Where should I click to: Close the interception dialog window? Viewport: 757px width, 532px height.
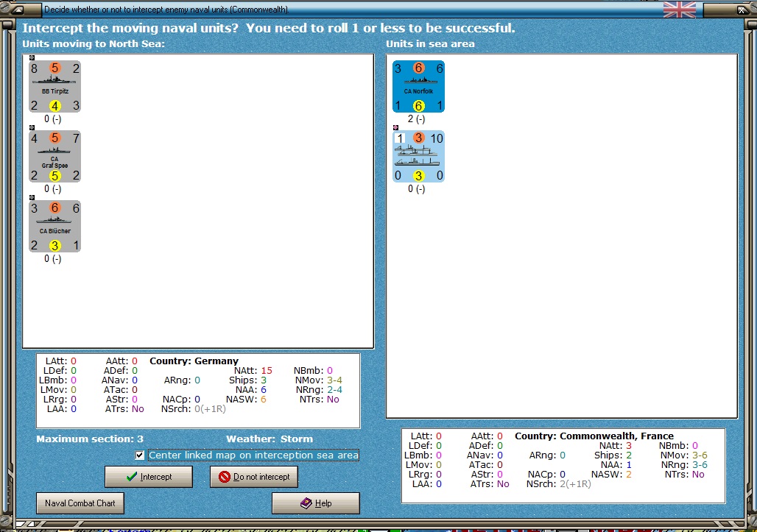point(742,10)
